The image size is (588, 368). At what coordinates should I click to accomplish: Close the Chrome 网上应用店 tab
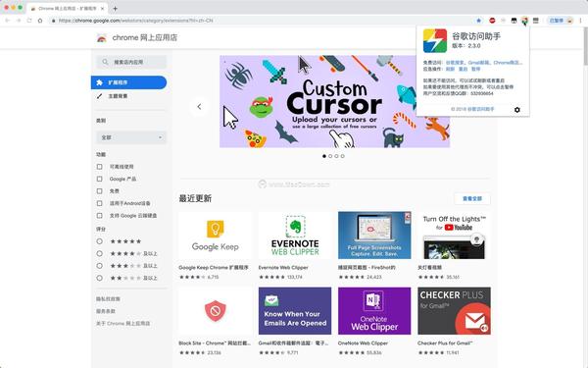click(102, 8)
